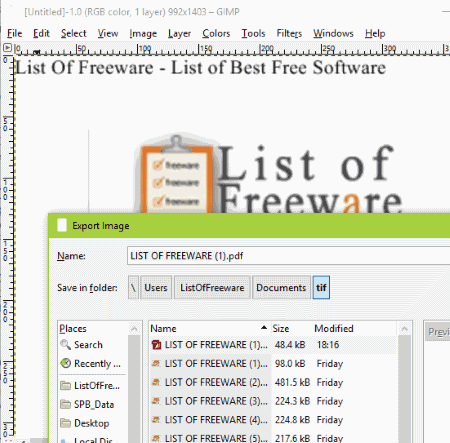Click image icon of LIST OF FREEWARE (2)

[x=156, y=382]
